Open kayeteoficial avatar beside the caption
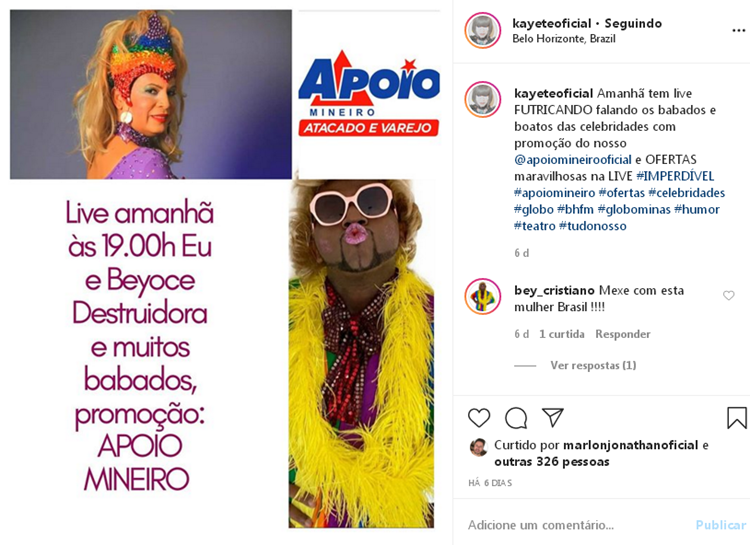 coord(483,100)
